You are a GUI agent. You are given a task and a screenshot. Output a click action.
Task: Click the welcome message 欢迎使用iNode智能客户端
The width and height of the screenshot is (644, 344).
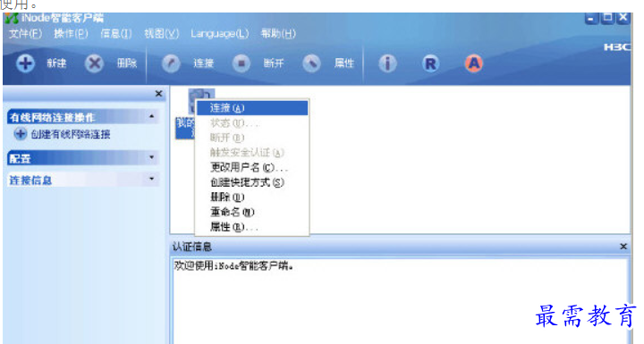click(233, 265)
